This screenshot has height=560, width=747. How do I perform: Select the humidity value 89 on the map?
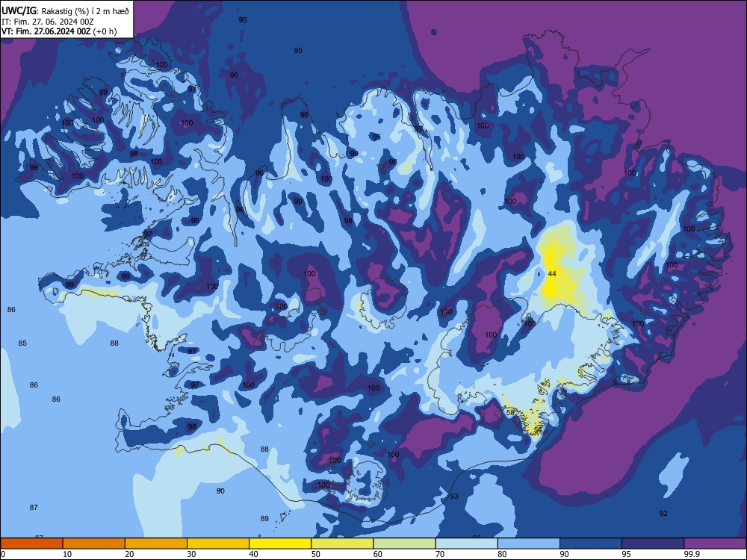[264, 519]
